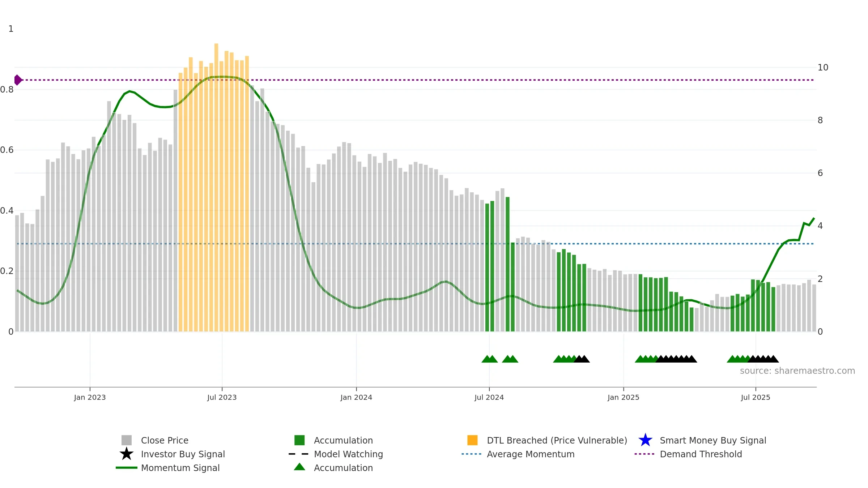The image size is (868, 488).
Task: Toggle DTL Breached (Price Vulnerable) legend label
Action: click(x=557, y=440)
